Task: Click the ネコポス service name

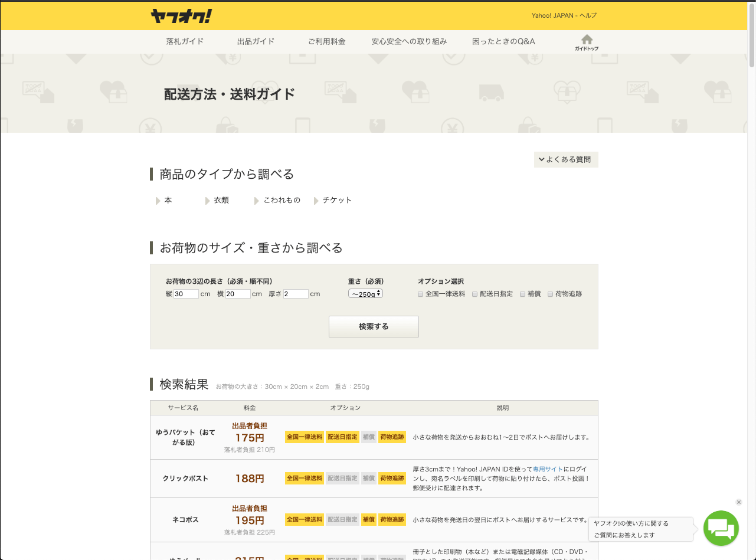Action: point(185,520)
